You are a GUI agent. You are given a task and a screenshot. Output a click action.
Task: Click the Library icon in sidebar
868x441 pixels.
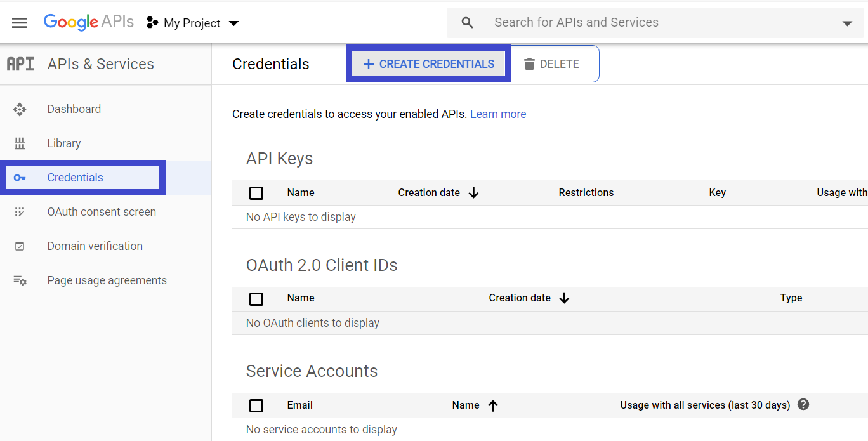tap(20, 143)
